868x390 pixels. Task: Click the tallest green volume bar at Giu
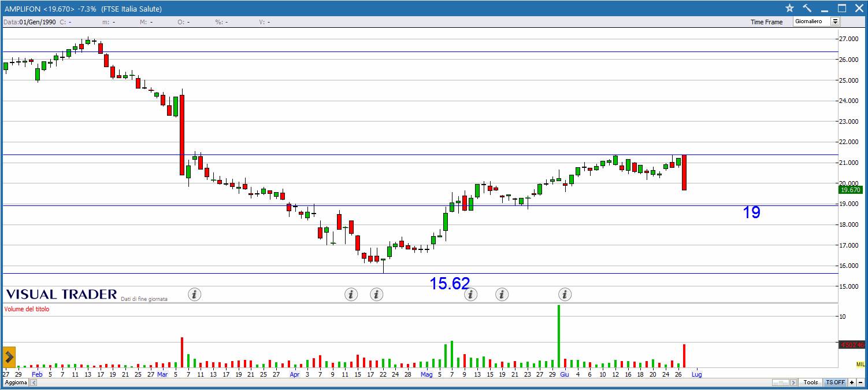point(559,336)
